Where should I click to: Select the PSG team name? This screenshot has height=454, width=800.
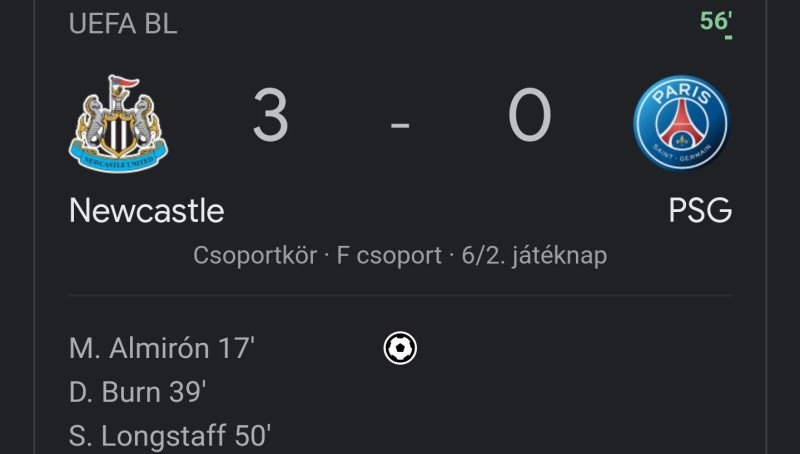[700, 210]
